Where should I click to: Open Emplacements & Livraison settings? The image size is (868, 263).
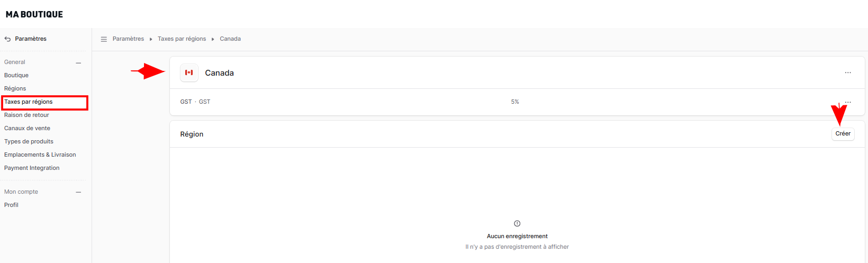pos(40,155)
